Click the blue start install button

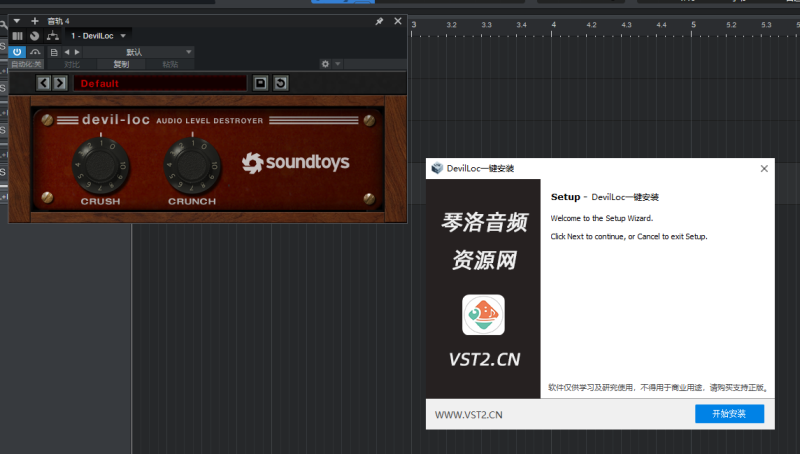click(729, 413)
